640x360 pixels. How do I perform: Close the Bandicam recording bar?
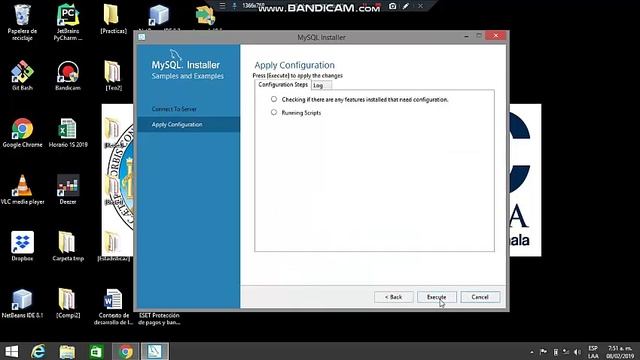tap(420, 6)
